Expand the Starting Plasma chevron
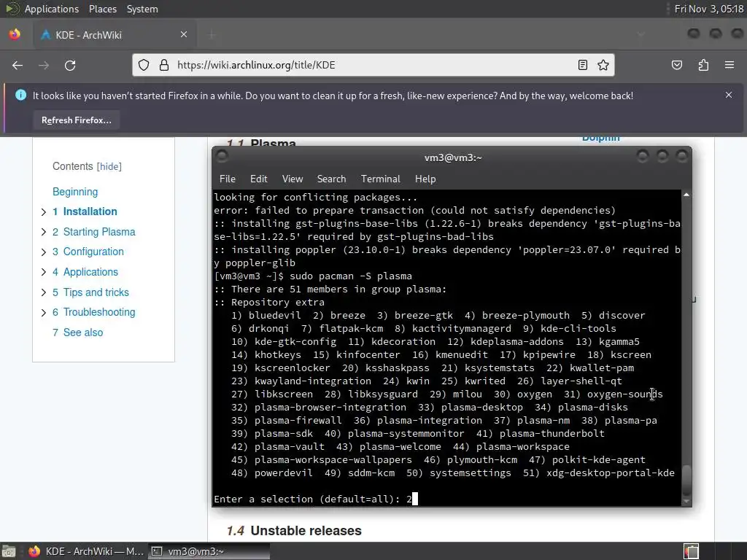The image size is (747, 560). pyautogui.click(x=43, y=232)
